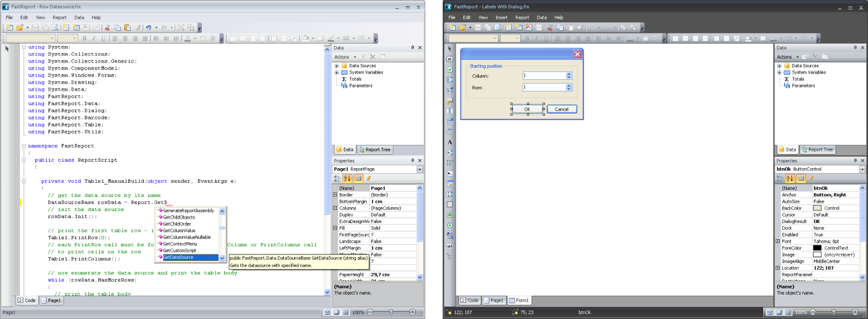Select the Label 'A' control tool
Screen dimensions: 868x319
click(x=449, y=142)
